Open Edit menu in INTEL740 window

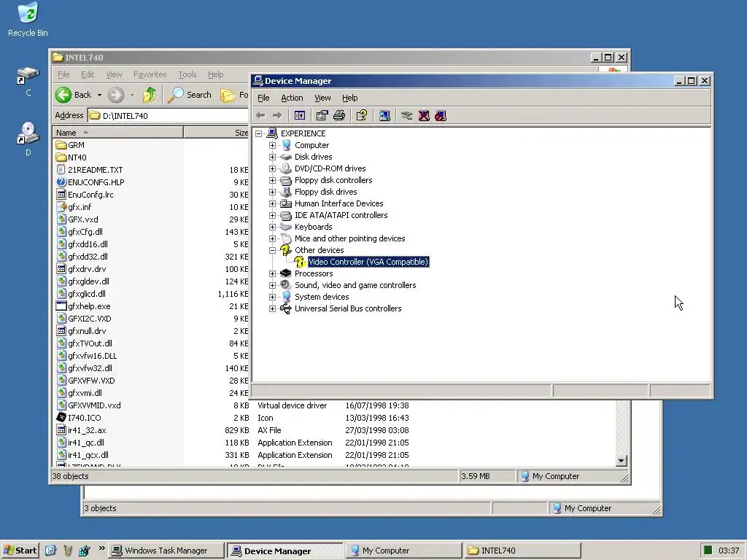pos(88,74)
